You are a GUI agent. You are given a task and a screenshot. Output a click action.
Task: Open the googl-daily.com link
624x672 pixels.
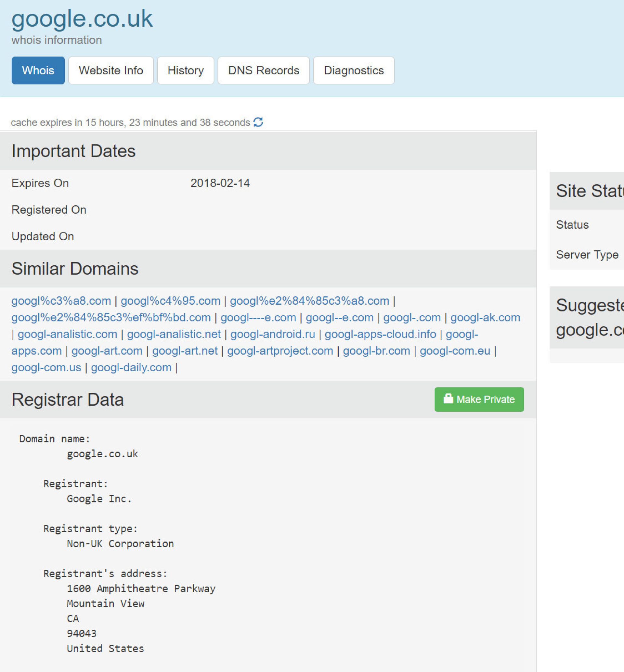[131, 367]
